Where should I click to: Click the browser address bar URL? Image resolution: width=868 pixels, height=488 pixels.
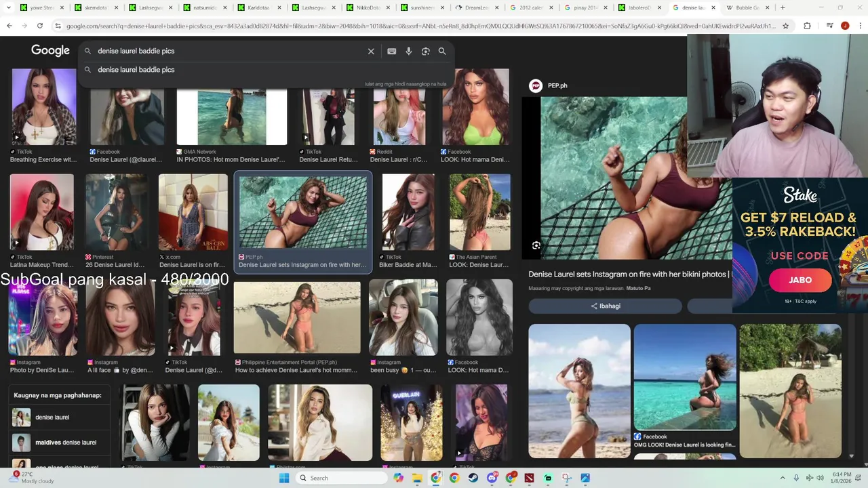[x=420, y=26]
